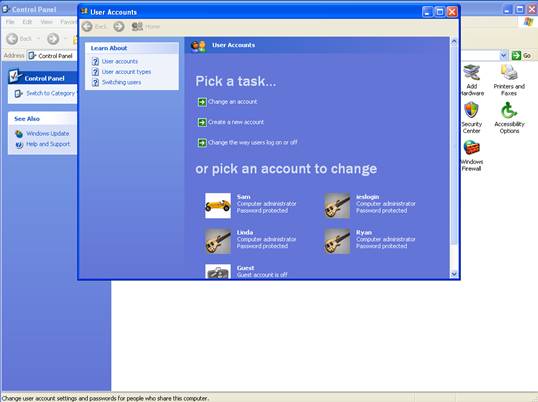
Task: Select Sam's race car account picture
Action: tap(218, 205)
